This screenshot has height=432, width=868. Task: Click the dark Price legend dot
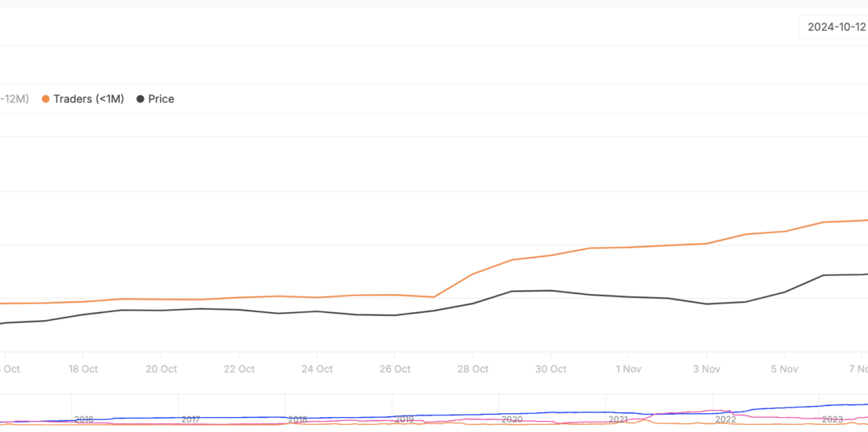(140, 99)
